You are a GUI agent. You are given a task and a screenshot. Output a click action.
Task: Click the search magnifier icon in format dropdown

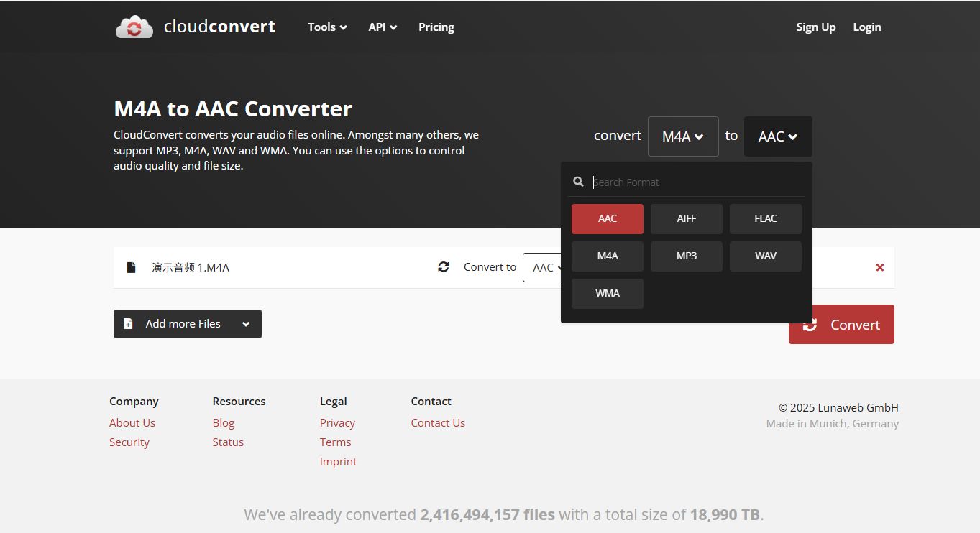click(578, 182)
